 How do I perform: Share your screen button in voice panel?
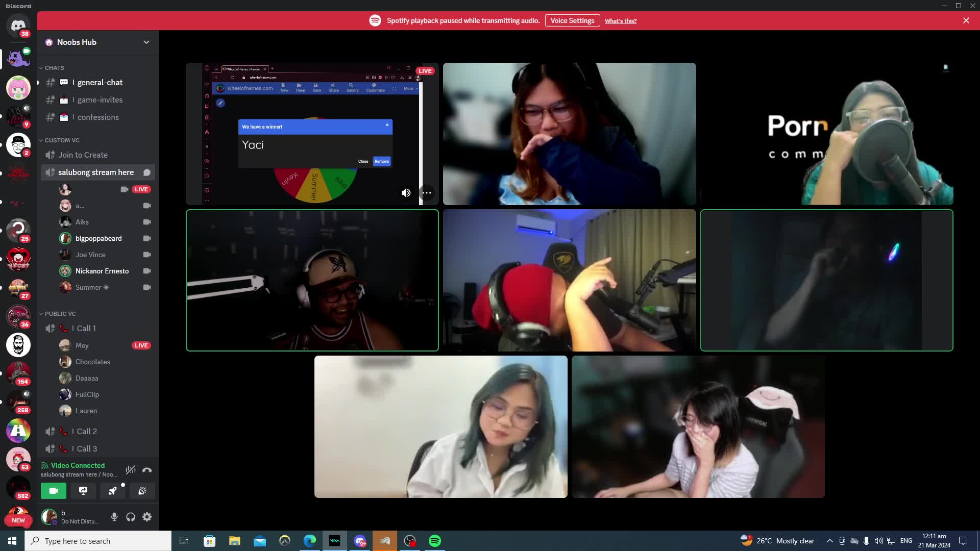[x=83, y=491]
